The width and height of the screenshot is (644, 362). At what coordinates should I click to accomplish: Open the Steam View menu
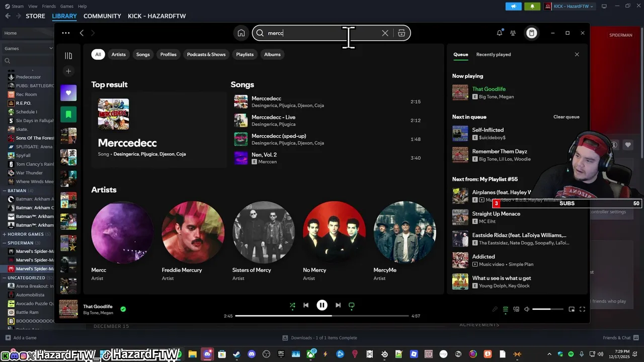[33, 6]
